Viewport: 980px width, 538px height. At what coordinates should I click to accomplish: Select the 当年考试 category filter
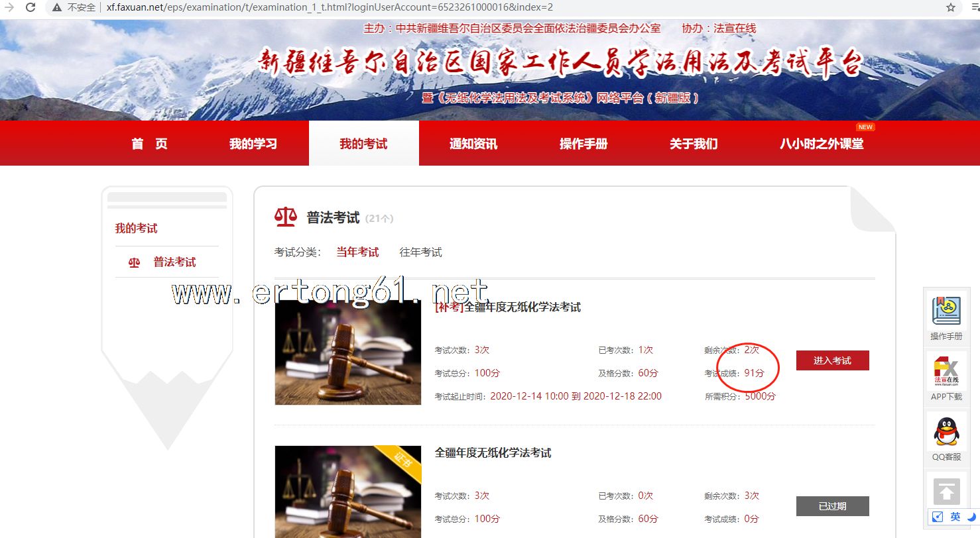pyautogui.click(x=357, y=252)
